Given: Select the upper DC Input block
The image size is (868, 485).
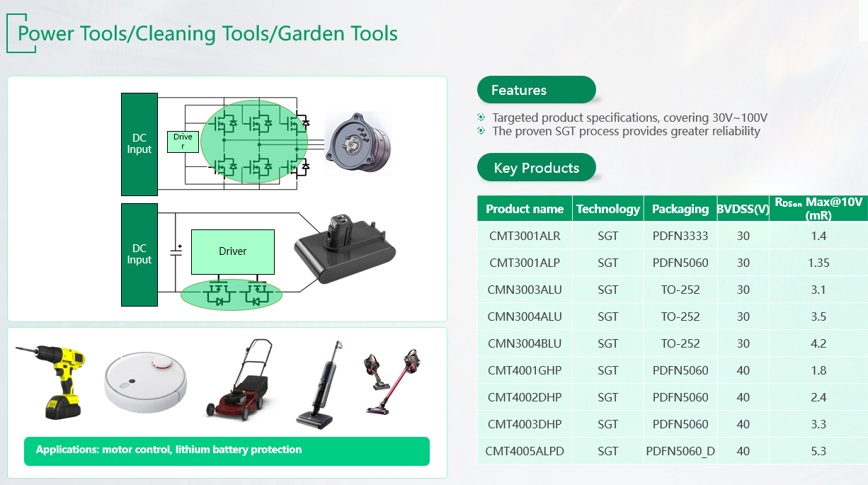Looking at the screenshot, I should [139, 143].
